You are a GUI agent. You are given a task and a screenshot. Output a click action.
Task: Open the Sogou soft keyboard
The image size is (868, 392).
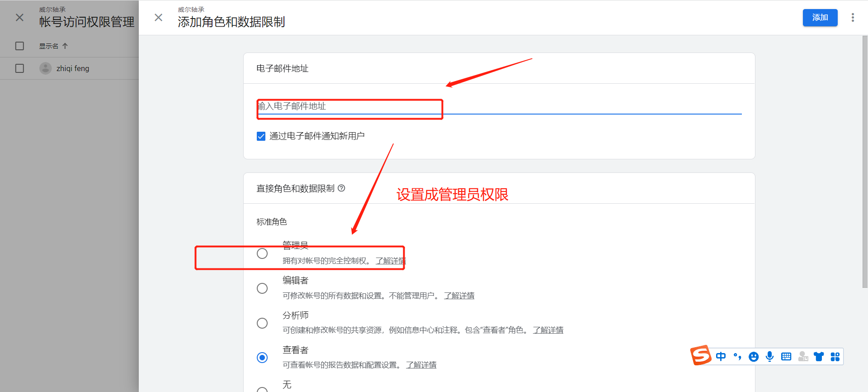[x=786, y=357]
